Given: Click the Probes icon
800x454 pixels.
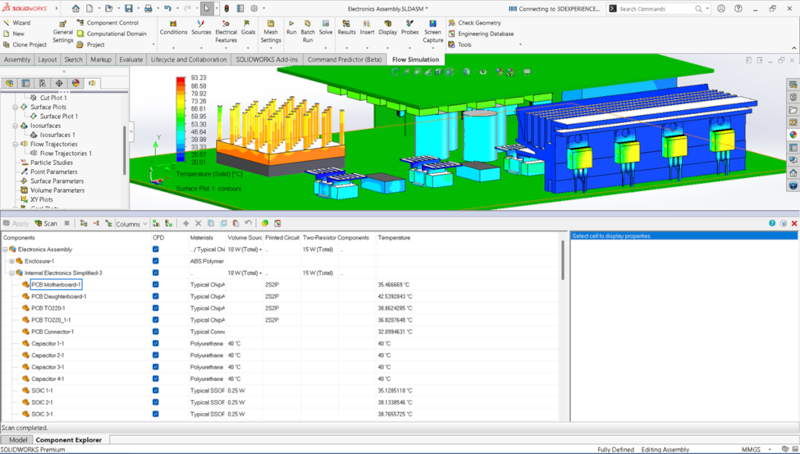Looking at the screenshot, I should tap(408, 30).
